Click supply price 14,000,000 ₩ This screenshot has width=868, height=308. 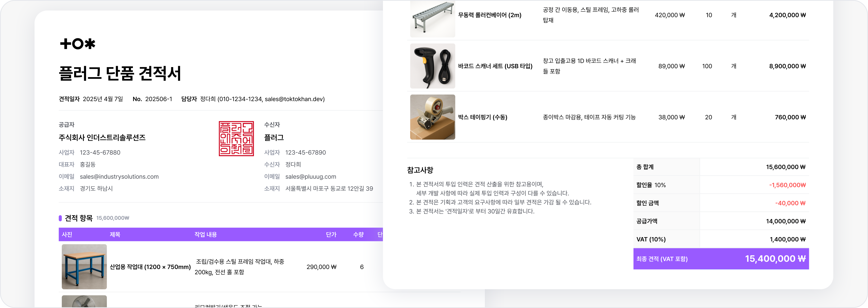(x=786, y=221)
